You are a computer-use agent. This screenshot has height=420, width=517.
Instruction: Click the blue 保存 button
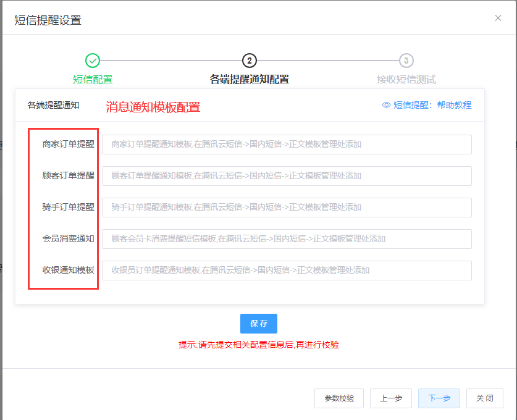click(258, 324)
